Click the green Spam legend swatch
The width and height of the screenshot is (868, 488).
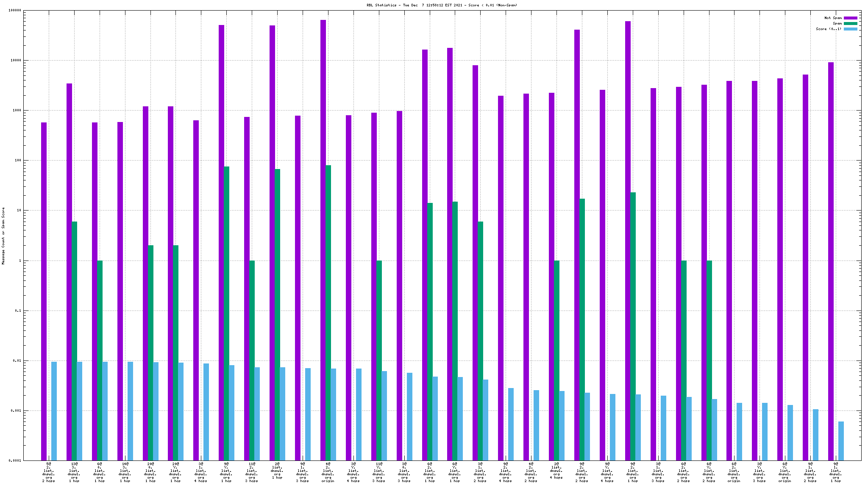click(x=850, y=23)
